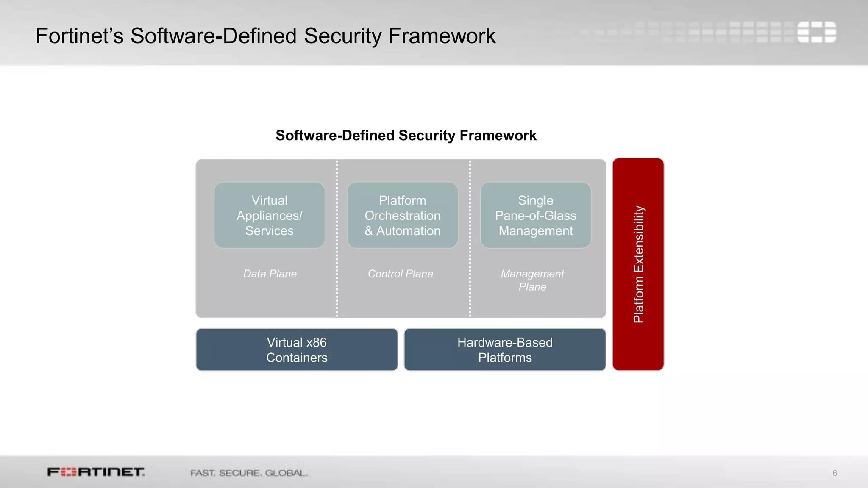Click the slide page number 6

pyautogui.click(x=835, y=473)
